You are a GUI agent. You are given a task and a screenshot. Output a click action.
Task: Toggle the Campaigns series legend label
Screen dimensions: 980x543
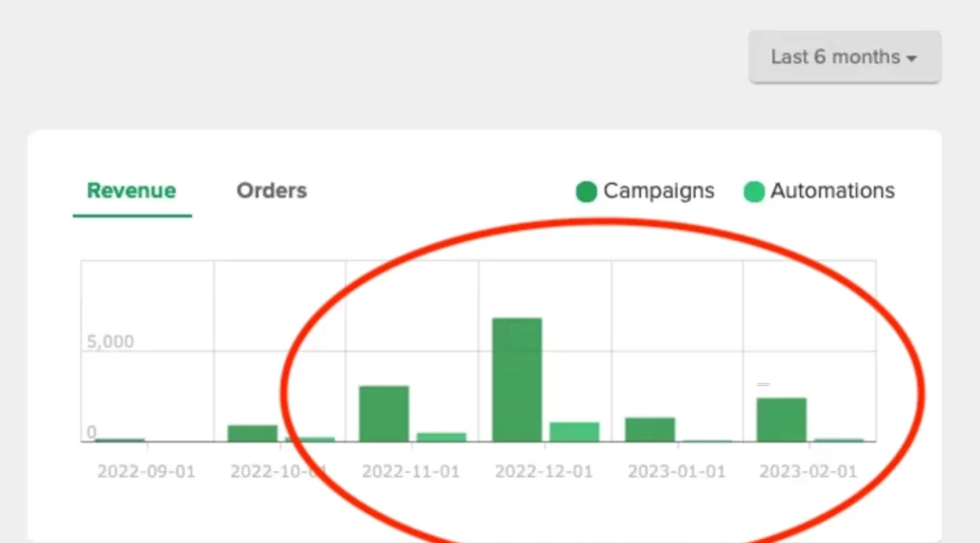point(658,191)
